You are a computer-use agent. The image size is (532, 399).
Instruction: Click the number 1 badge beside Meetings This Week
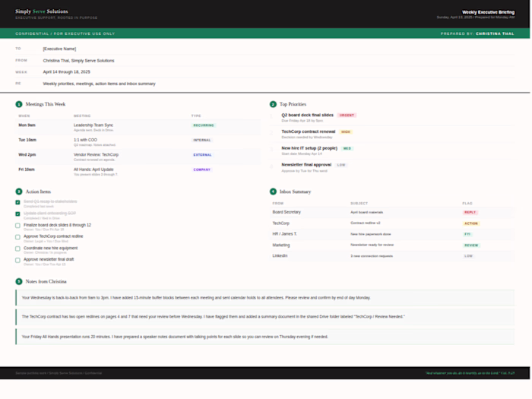pyautogui.click(x=19, y=104)
